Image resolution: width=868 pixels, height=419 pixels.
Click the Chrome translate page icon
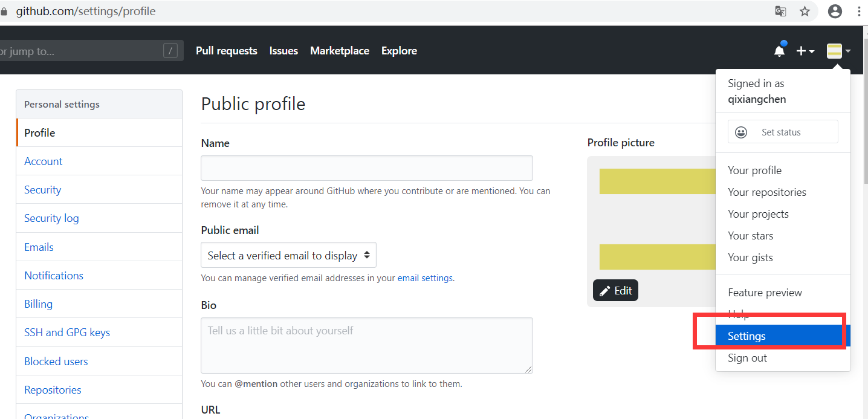coord(781,11)
